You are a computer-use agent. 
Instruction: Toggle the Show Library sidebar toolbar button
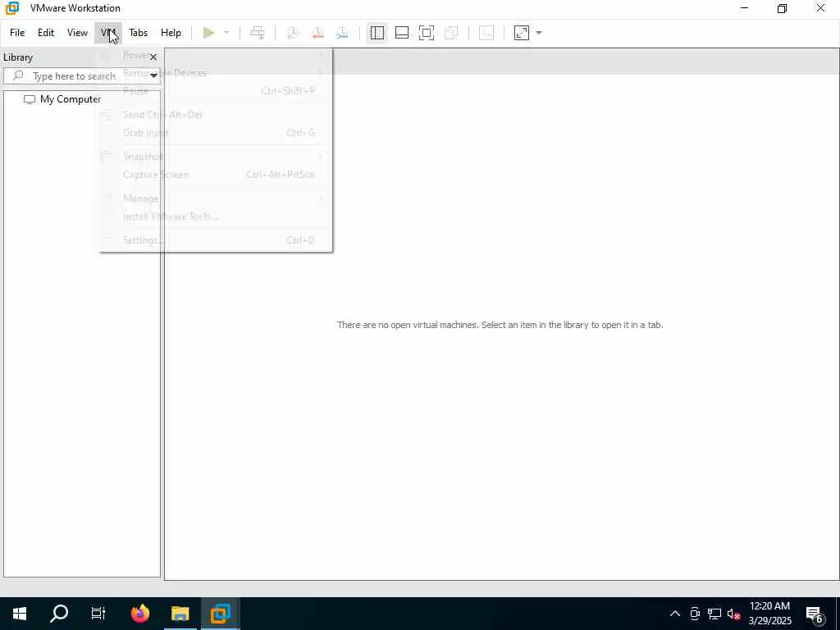click(x=377, y=33)
